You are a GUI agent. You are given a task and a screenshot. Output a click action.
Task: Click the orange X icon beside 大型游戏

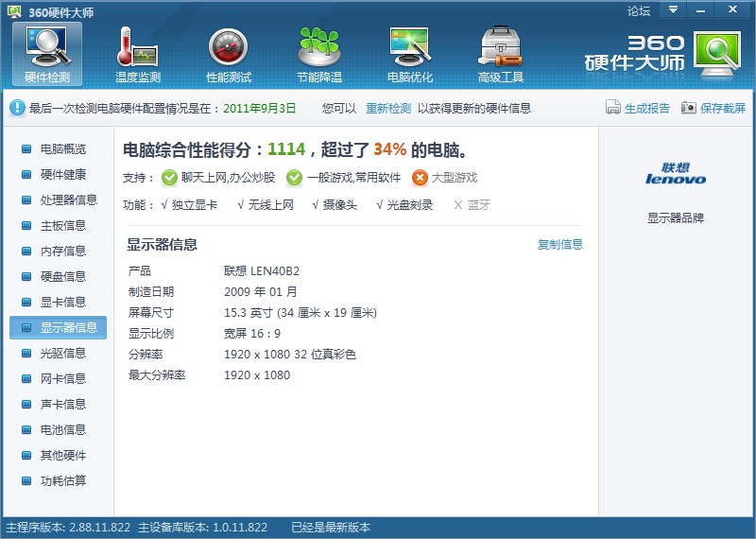tap(420, 178)
